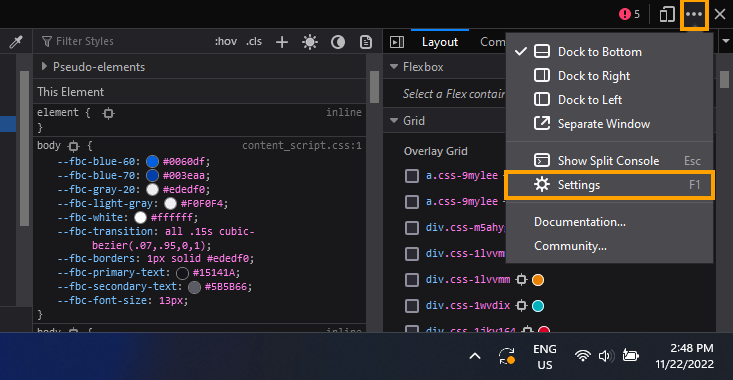Switch to the Layout tab
Image resolution: width=733 pixels, height=380 pixels.
pyautogui.click(x=440, y=42)
